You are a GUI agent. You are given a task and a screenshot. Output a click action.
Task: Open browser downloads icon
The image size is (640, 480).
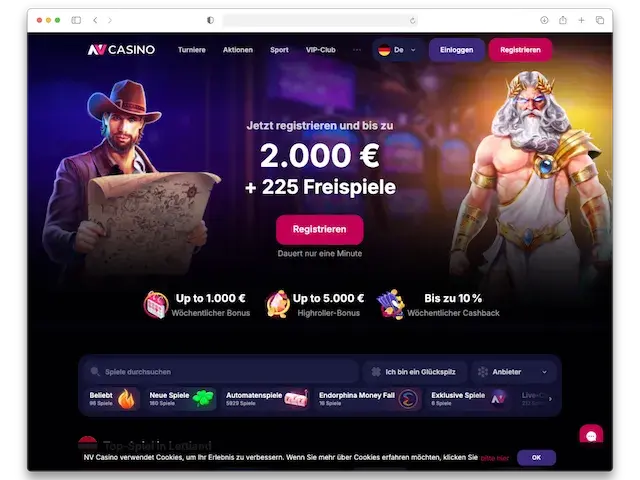[544, 20]
